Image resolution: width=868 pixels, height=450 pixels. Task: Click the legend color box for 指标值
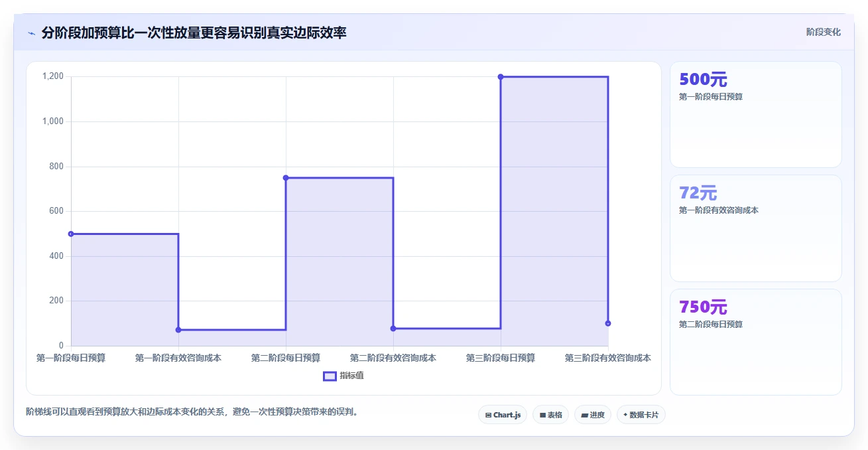[x=330, y=376]
